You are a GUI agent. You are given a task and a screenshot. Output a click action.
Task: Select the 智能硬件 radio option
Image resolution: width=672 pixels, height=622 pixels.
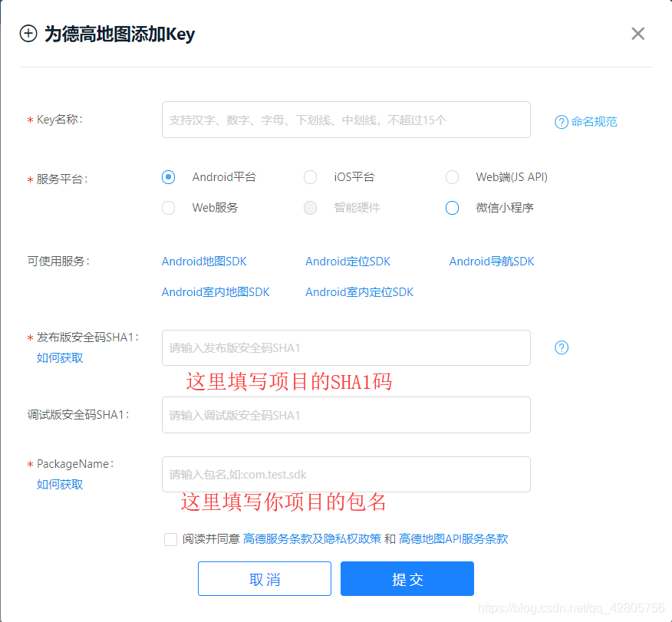(x=310, y=208)
